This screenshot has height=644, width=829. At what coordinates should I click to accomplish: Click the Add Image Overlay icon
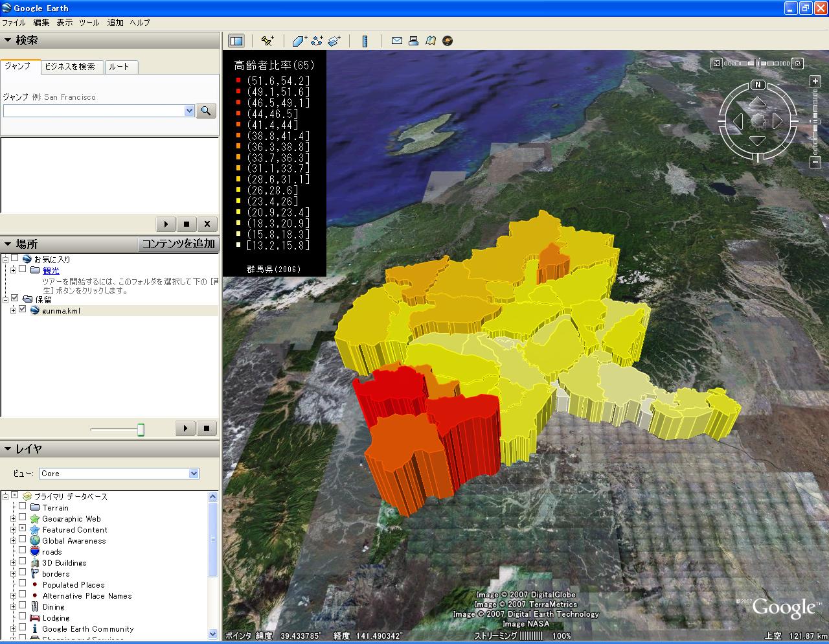click(x=334, y=41)
